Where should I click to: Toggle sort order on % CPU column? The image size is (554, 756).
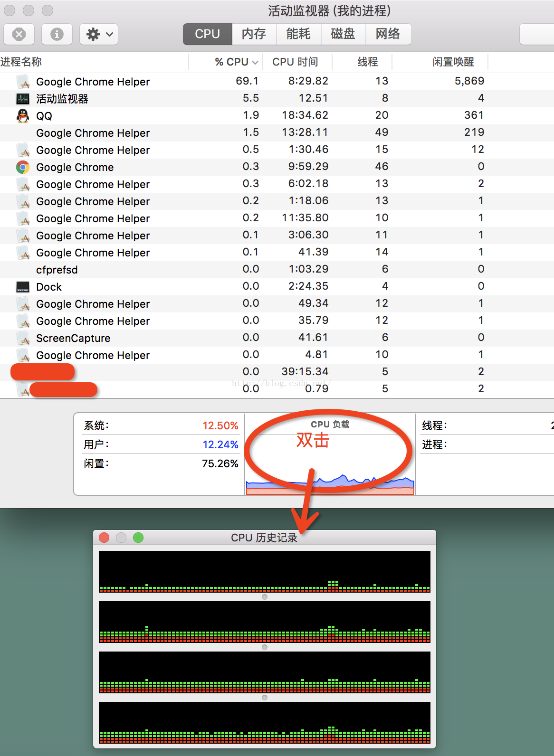click(x=226, y=62)
